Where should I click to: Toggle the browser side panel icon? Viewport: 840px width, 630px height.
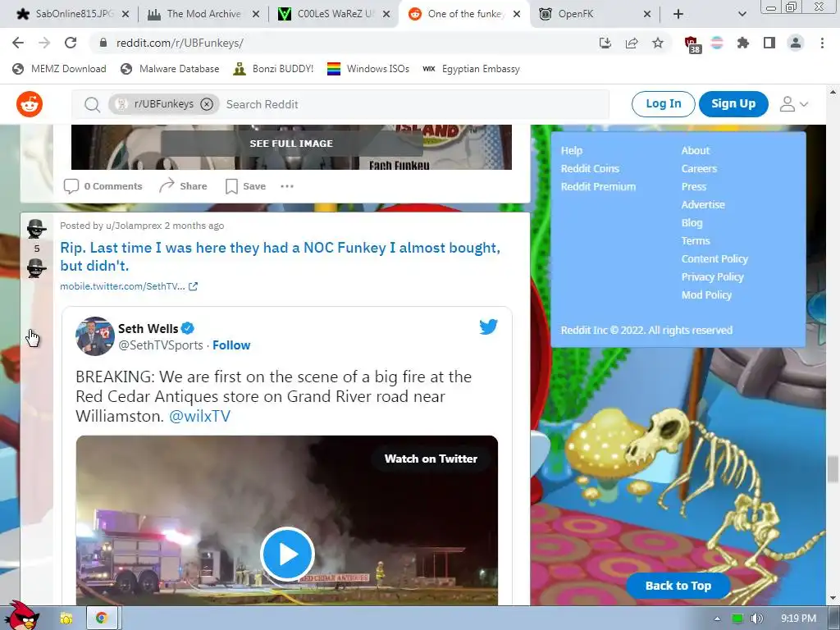pos(769,43)
